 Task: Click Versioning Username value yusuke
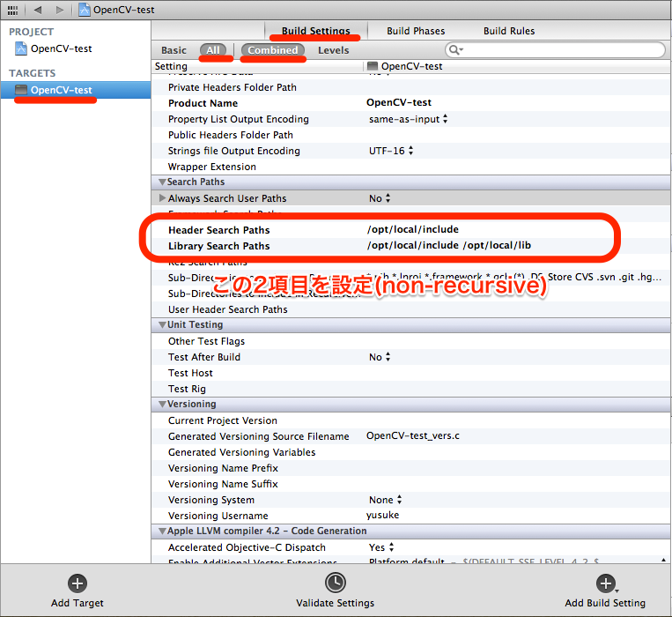[x=382, y=515]
